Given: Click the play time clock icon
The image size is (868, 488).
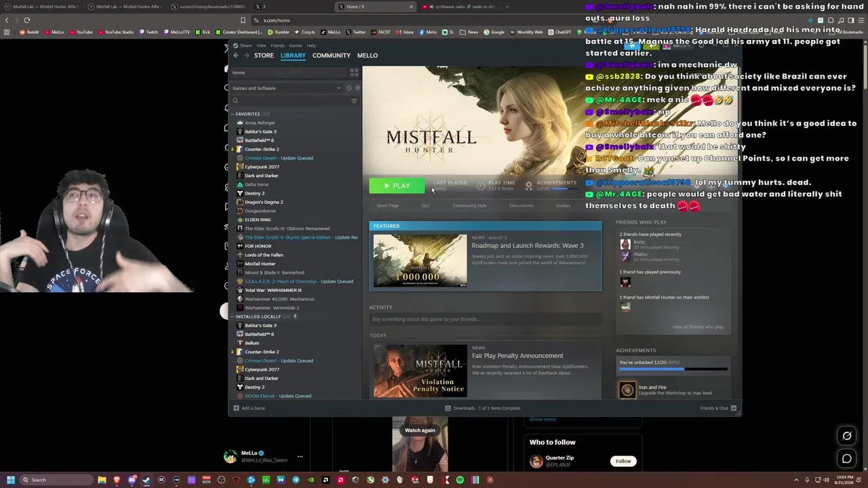Looking at the screenshot, I should pos(481,186).
